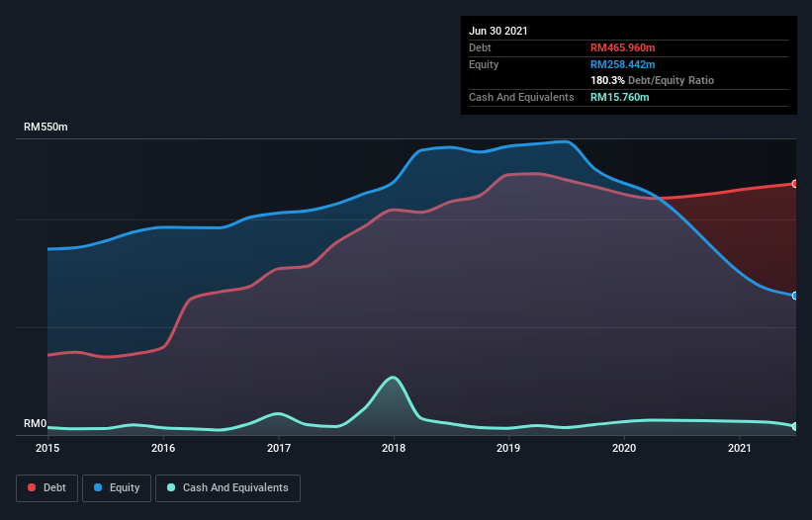Screen dimensions: 812x520
Task: Click the 2018 x-axis label
Action: [x=394, y=448]
